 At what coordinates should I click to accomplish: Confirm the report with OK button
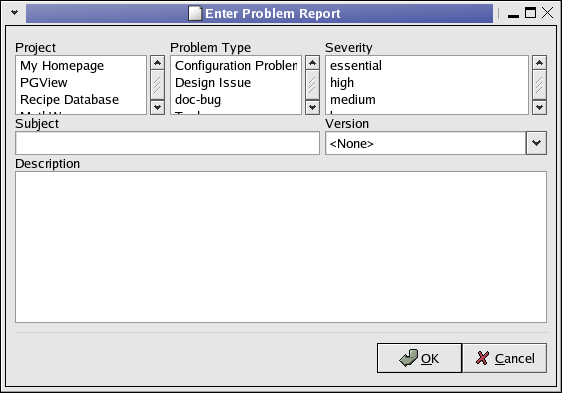419,358
